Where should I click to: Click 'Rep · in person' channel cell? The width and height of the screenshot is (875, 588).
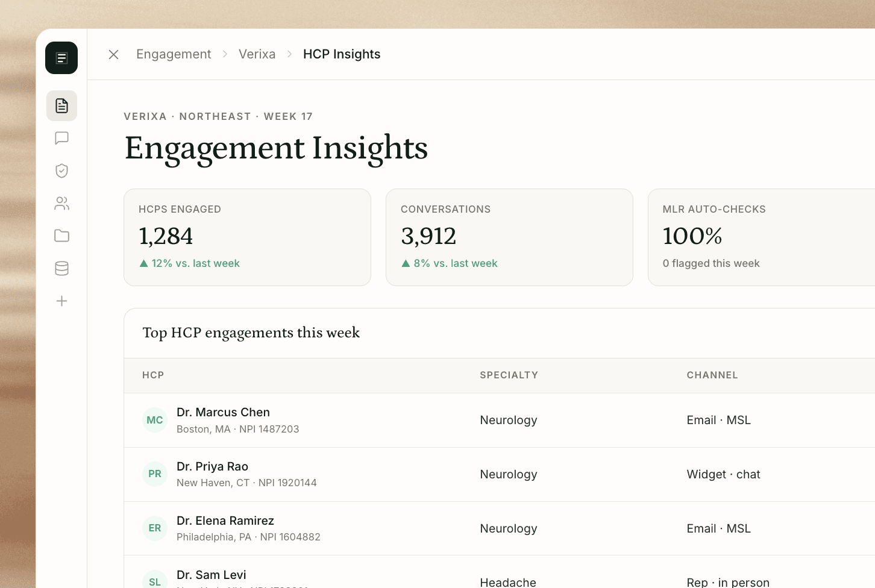[x=728, y=582]
